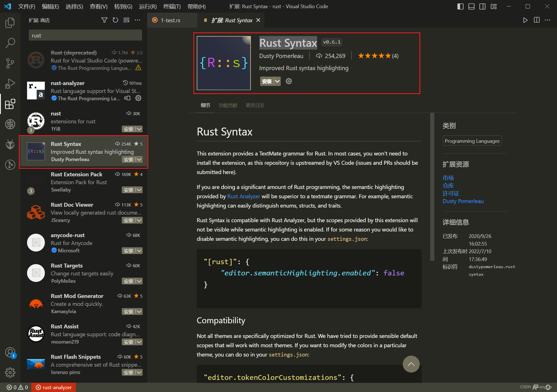Expand install options arrow on detail page
This screenshot has height=392, width=557.
point(277,81)
